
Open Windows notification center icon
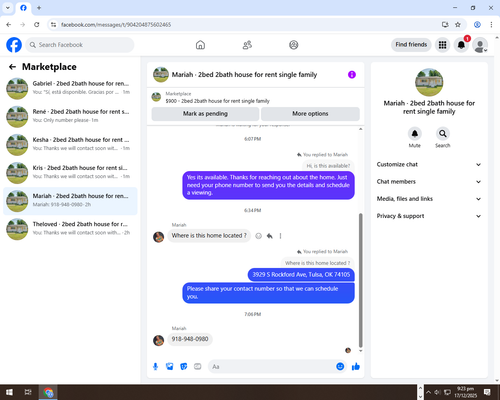(x=487, y=392)
